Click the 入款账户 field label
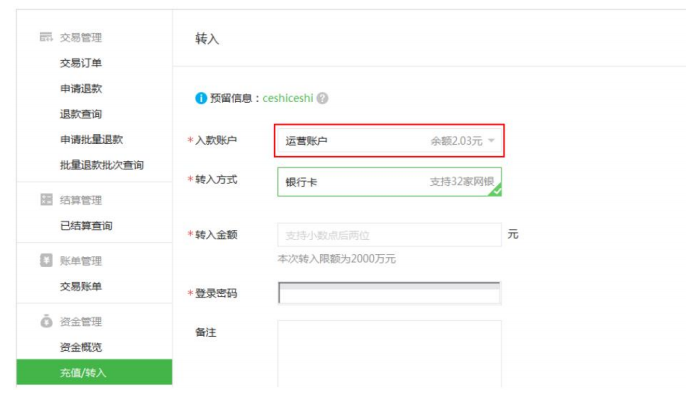 tap(216, 140)
